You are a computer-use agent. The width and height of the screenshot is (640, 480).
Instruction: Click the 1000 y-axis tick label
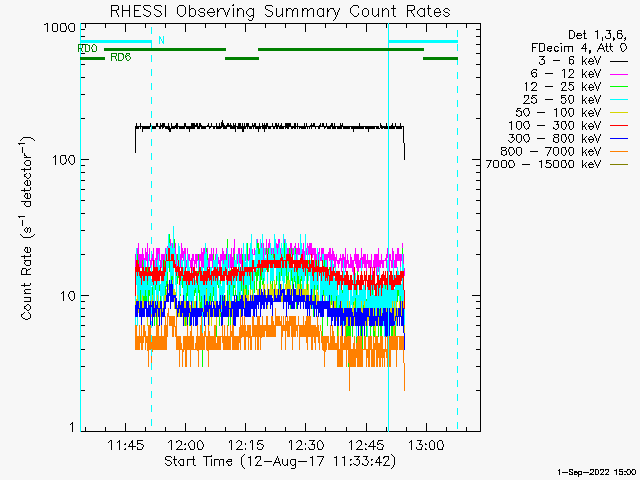point(60,27)
